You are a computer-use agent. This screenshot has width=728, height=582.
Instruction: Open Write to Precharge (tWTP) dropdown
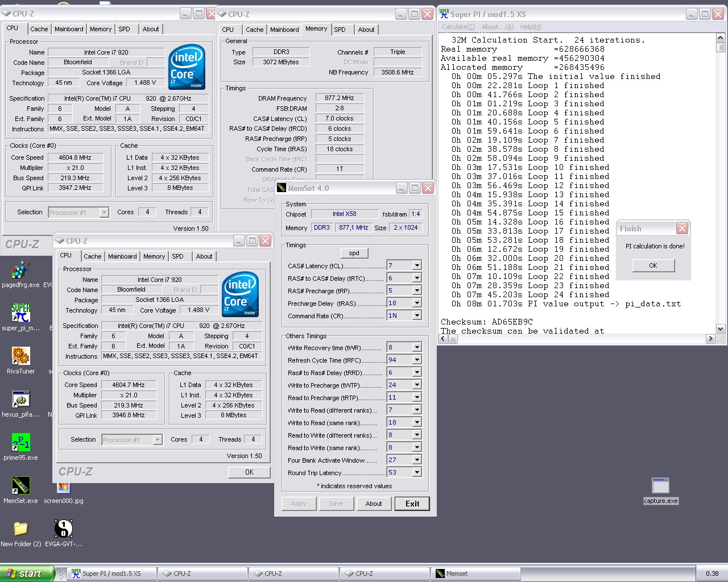tap(417, 385)
